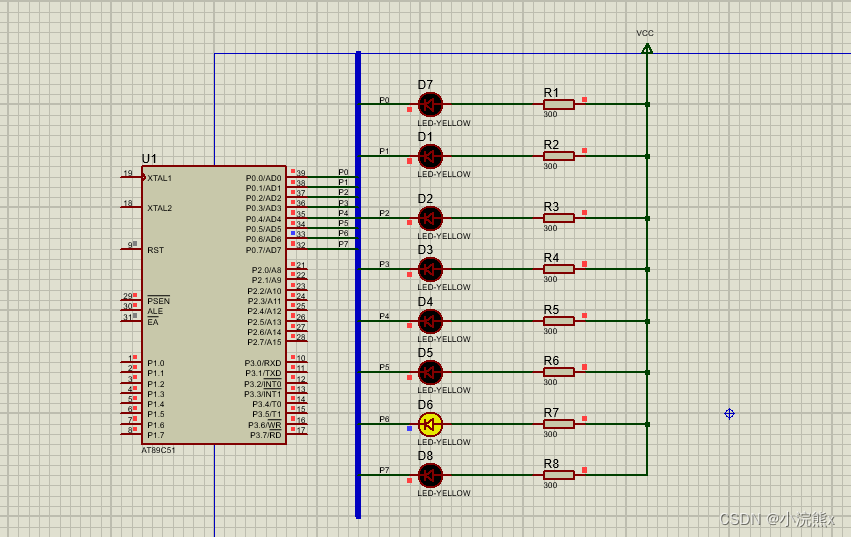
Task: Select LED D3 symbol
Action: click(430, 269)
